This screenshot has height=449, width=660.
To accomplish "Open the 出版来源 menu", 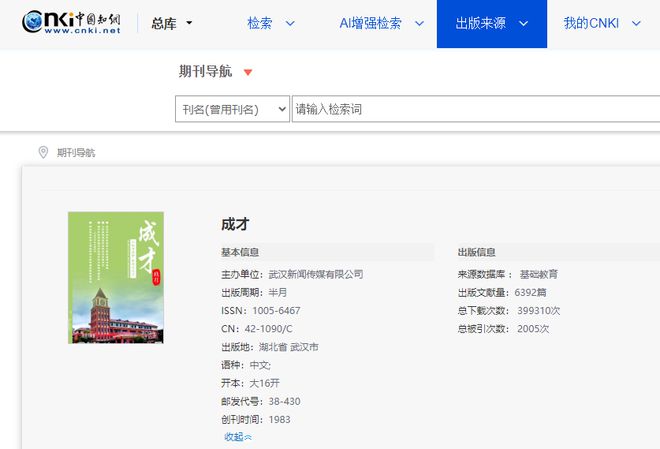I will pyautogui.click(x=492, y=24).
